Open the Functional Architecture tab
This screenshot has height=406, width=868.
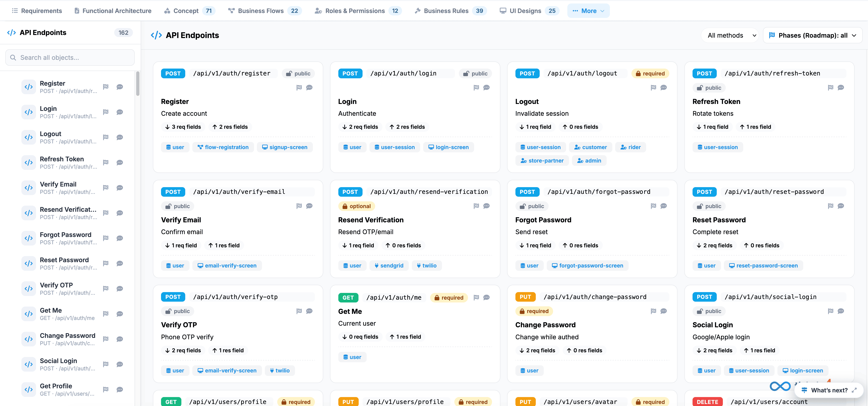(x=113, y=11)
